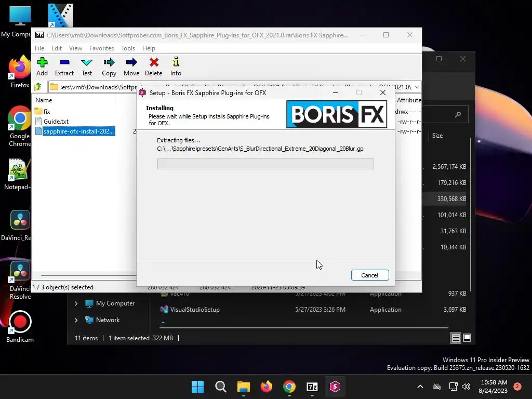Open the Google Chrome desktop shortcut
The height and width of the screenshot is (399, 532).
19,126
